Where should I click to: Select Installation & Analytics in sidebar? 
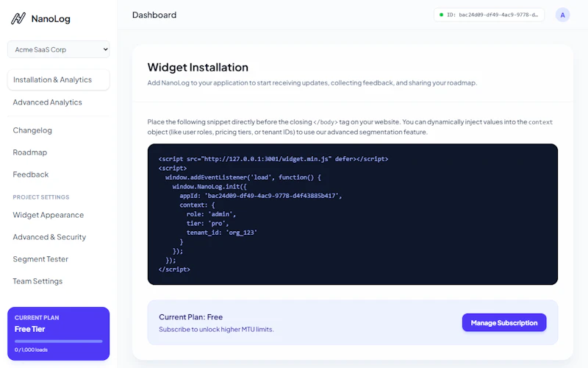59,79
